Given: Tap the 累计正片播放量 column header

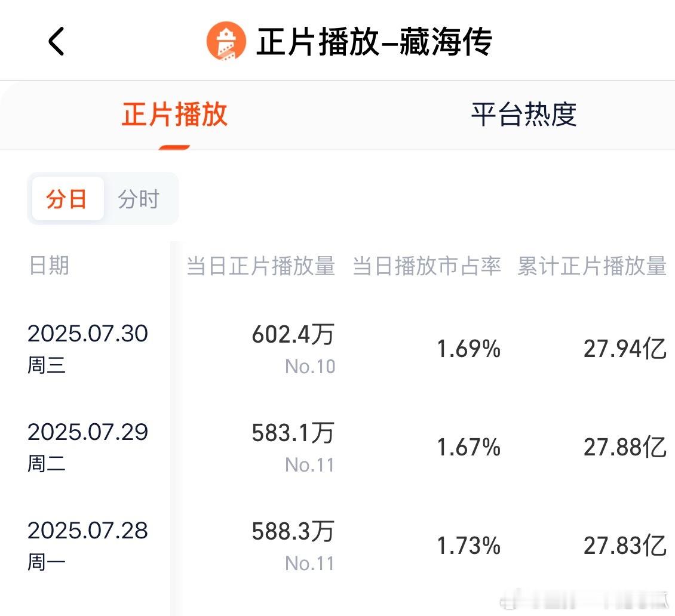Looking at the screenshot, I should click(592, 266).
